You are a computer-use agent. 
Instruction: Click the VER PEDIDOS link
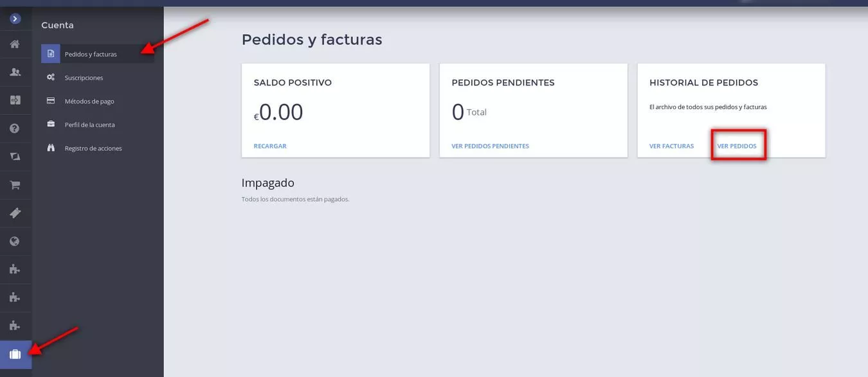click(x=737, y=146)
